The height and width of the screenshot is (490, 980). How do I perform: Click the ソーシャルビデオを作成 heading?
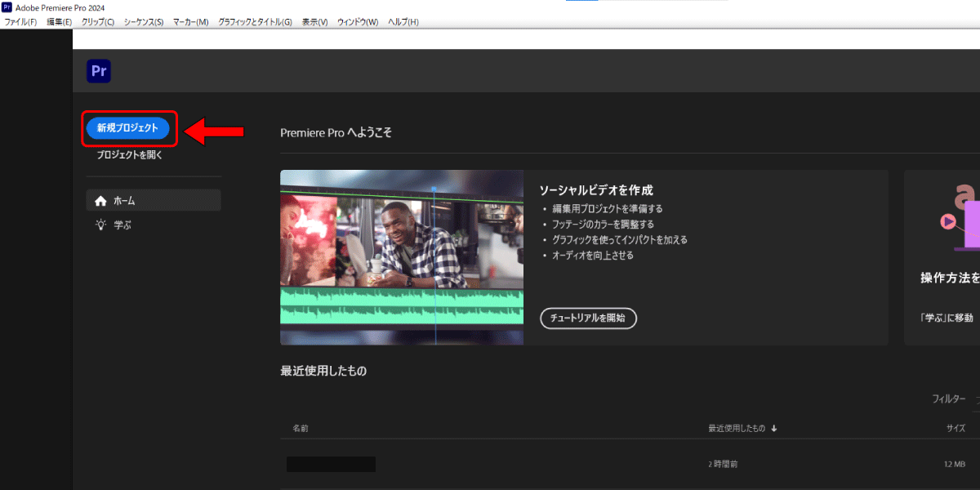pyautogui.click(x=596, y=190)
